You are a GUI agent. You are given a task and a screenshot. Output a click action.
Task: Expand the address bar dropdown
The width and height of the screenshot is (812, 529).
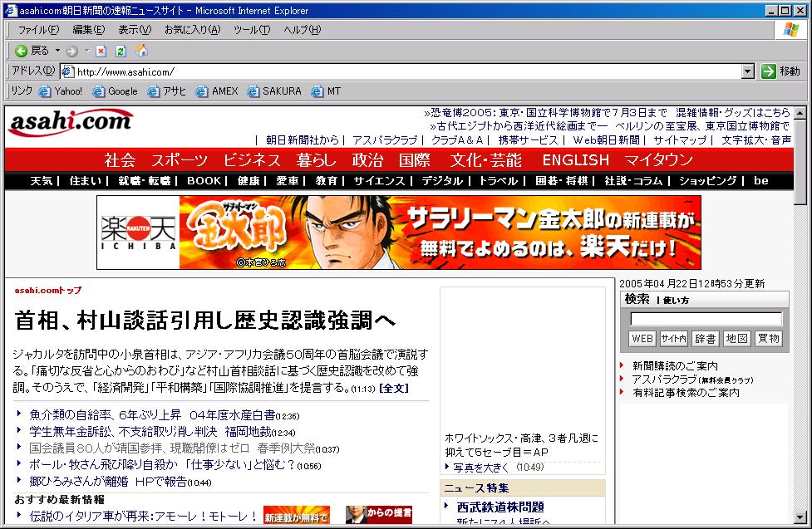point(747,71)
